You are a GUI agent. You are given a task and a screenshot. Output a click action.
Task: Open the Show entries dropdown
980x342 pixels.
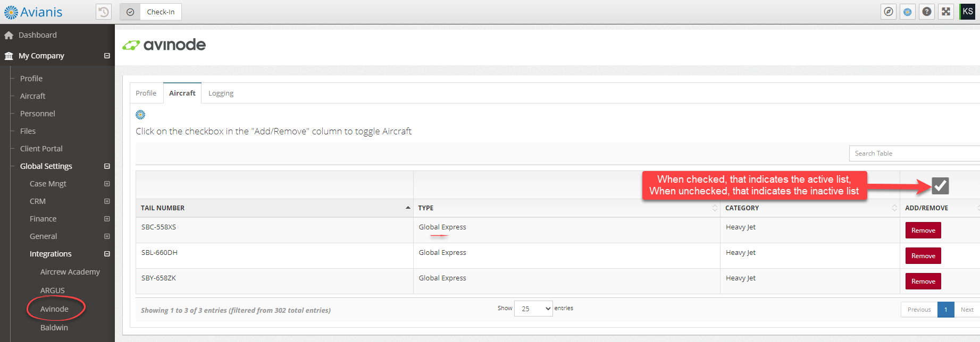tap(533, 309)
